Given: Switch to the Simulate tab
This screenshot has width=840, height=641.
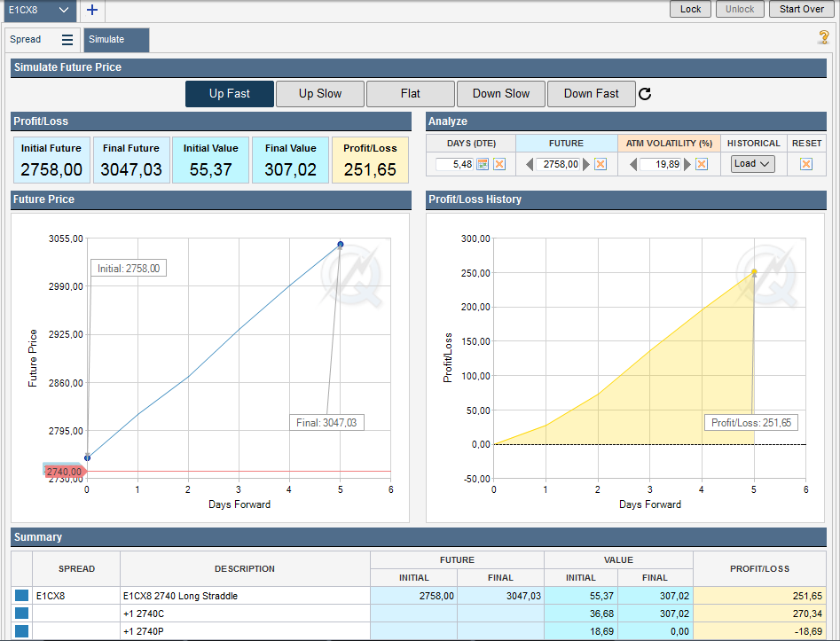Looking at the screenshot, I should 116,40.
